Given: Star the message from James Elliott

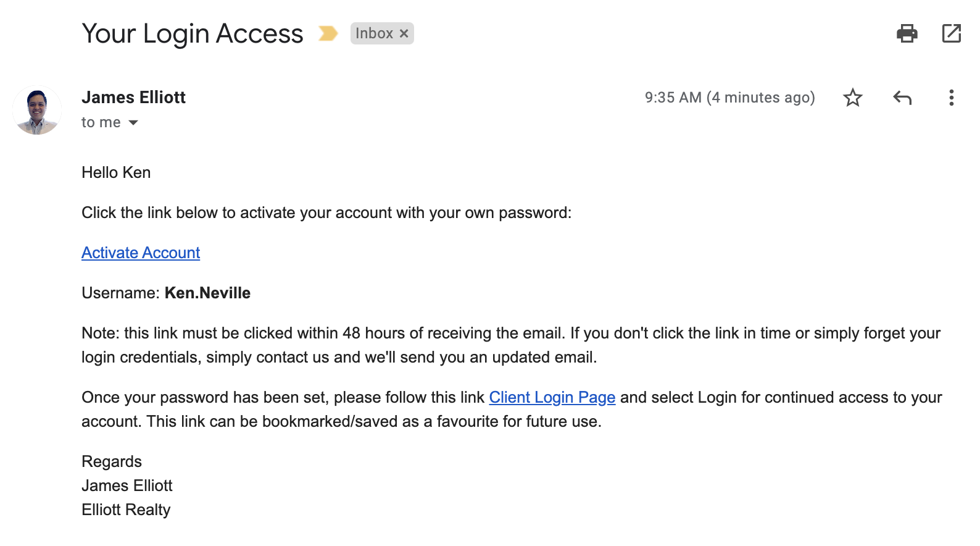Looking at the screenshot, I should 852,98.
